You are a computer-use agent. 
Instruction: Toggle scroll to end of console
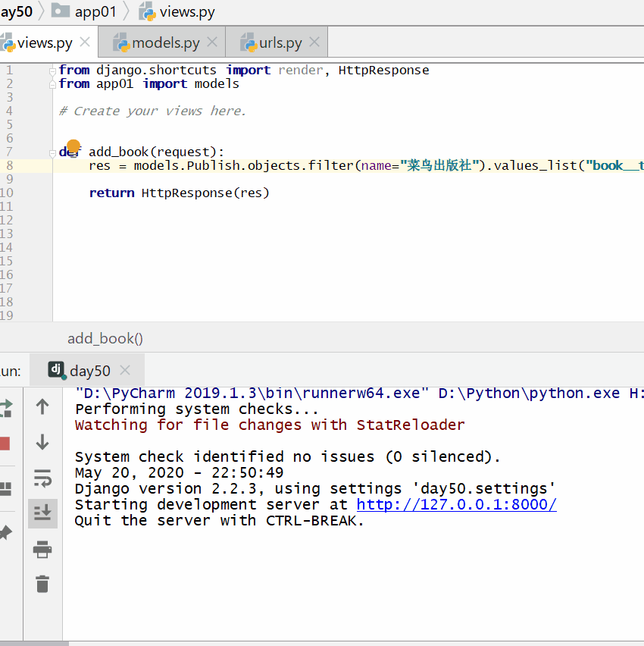[42, 513]
